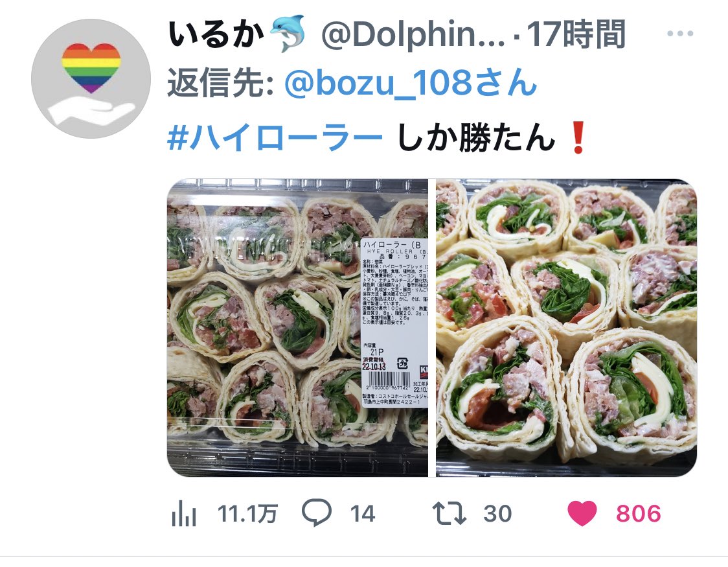Open right close-up photo of wraps

(x=567, y=327)
